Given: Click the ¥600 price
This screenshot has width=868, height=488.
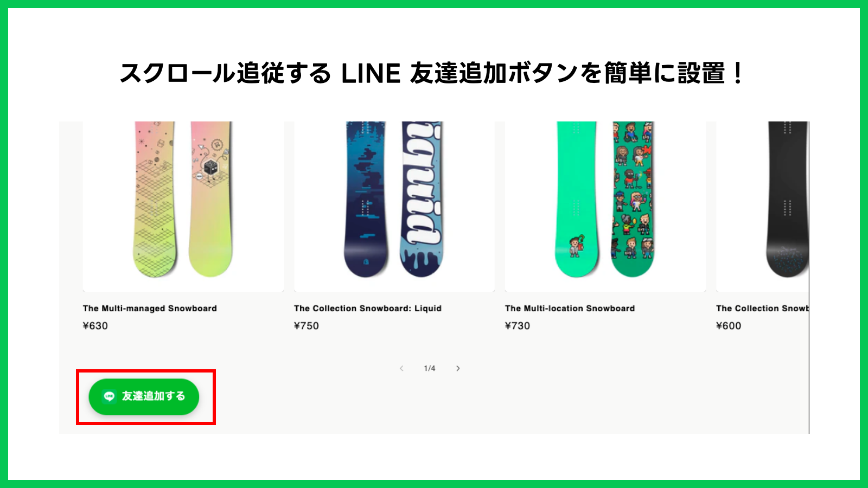Looking at the screenshot, I should point(729,326).
